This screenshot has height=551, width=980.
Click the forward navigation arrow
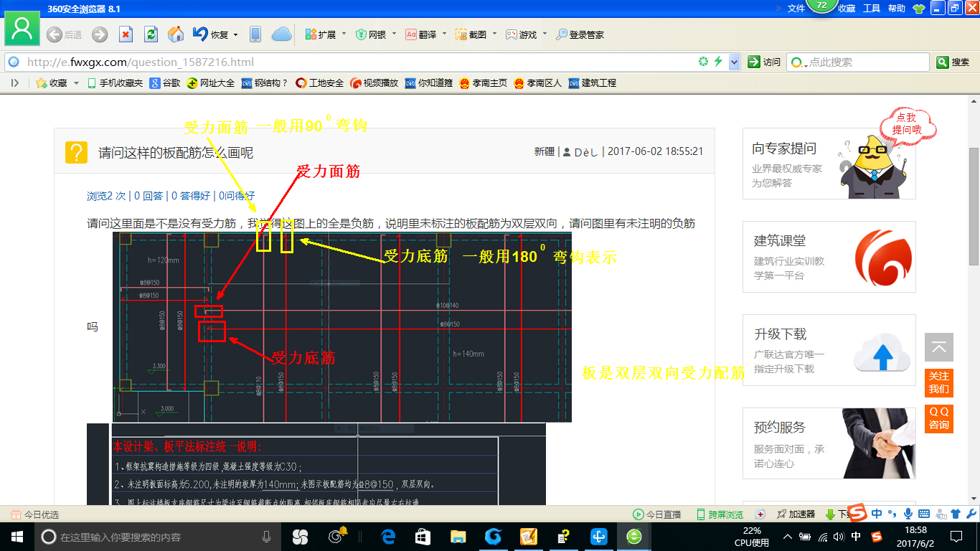point(100,34)
